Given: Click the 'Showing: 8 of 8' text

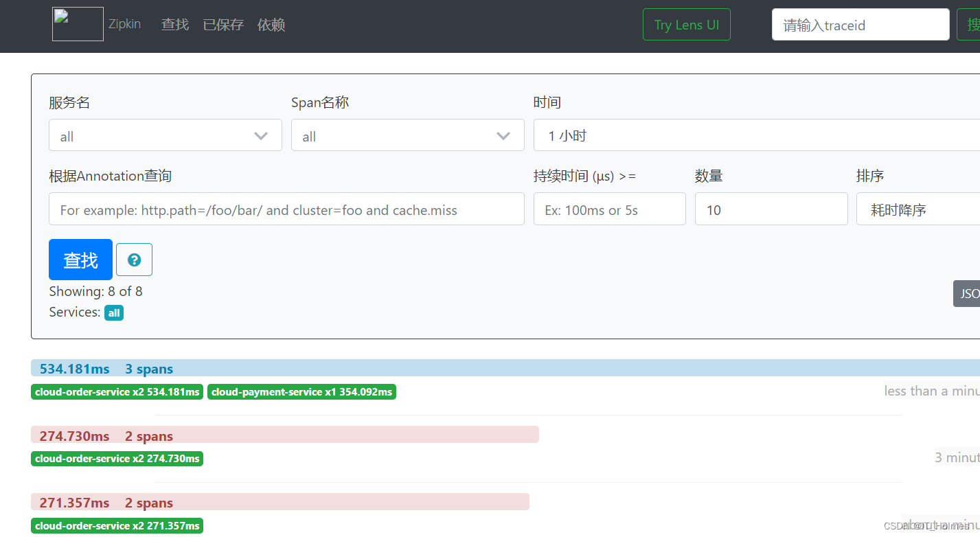Looking at the screenshot, I should click(x=95, y=291).
